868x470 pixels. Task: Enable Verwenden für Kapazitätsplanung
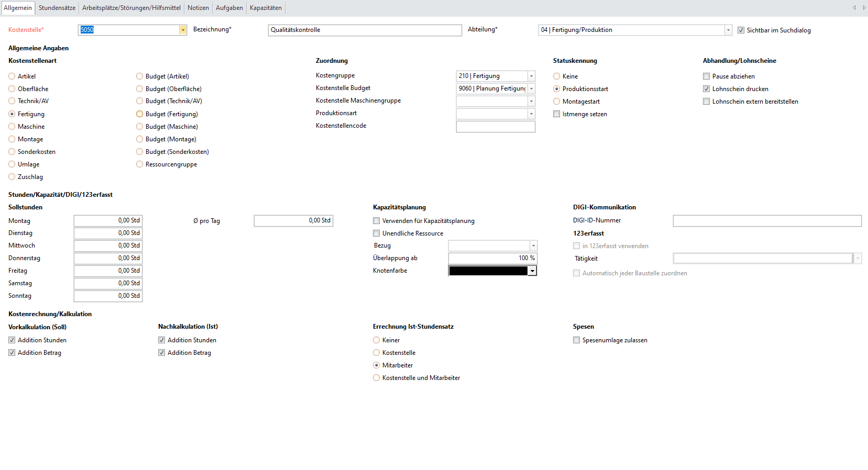tap(376, 221)
